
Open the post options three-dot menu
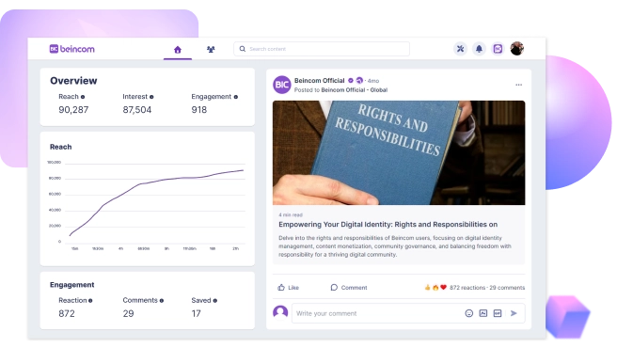(x=519, y=85)
